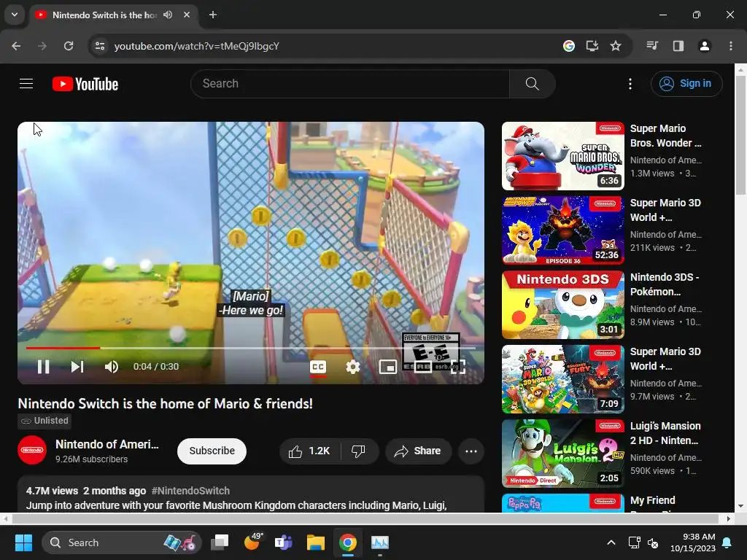Open the media control button
The image size is (747, 560).
click(x=651, y=46)
